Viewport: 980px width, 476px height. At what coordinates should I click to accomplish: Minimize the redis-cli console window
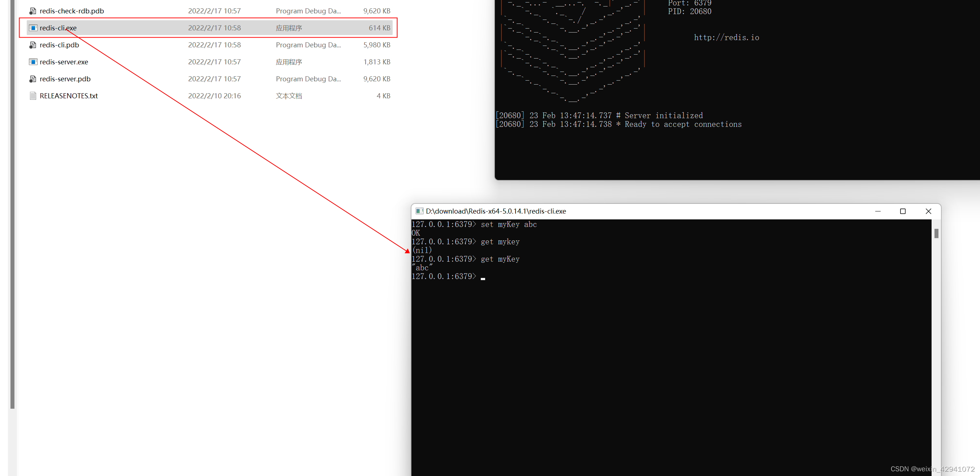pyautogui.click(x=878, y=211)
